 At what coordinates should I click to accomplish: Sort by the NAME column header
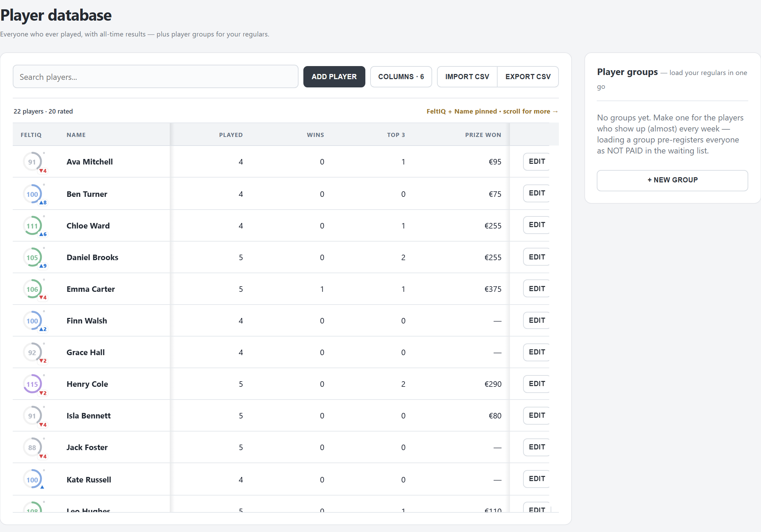click(76, 135)
